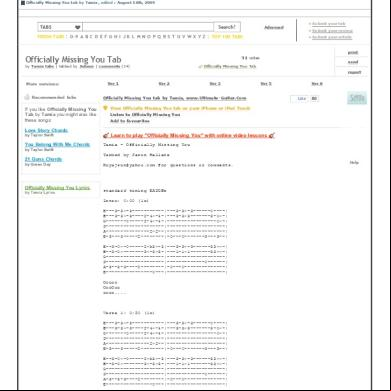Open the online video lessons red link
This screenshot has height=391, width=391.
tap(189, 135)
